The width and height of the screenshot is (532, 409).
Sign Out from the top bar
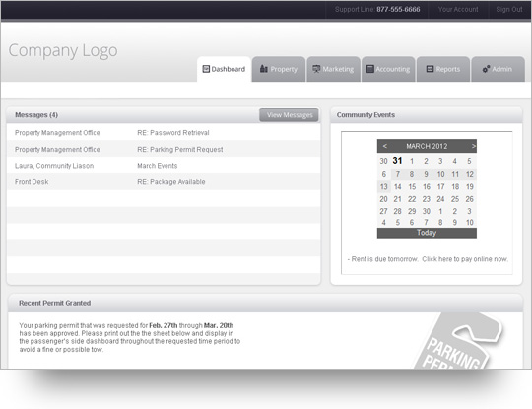509,10
